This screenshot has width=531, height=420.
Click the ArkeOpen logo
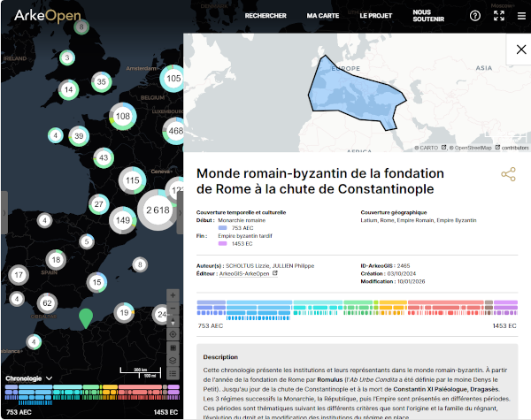pyautogui.click(x=48, y=16)
